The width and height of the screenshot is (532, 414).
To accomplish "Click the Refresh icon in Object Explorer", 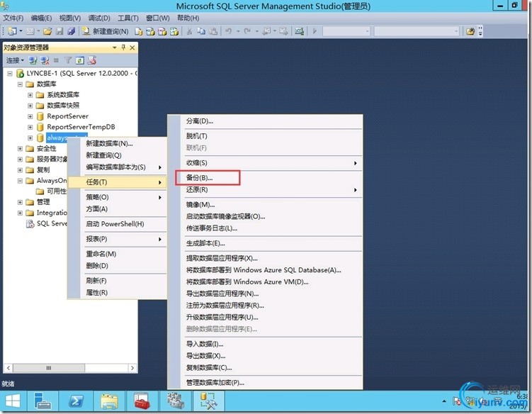I will (x=80, y=60).
